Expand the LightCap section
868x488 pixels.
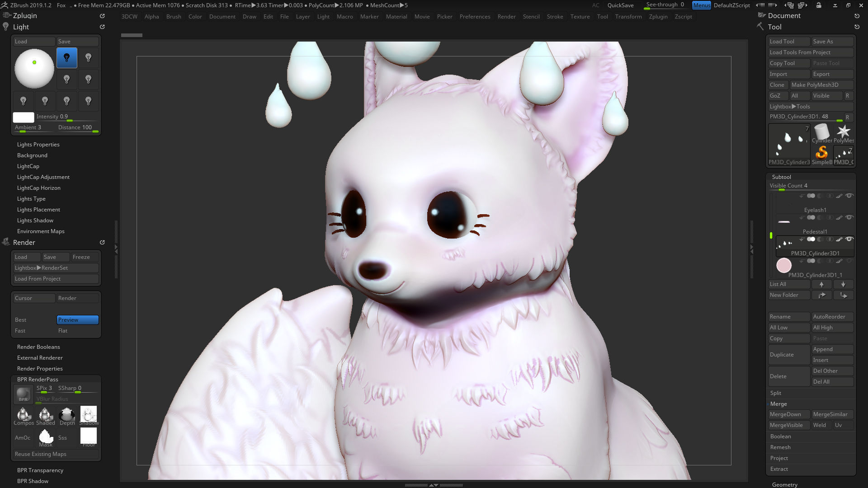pos(28,166)
